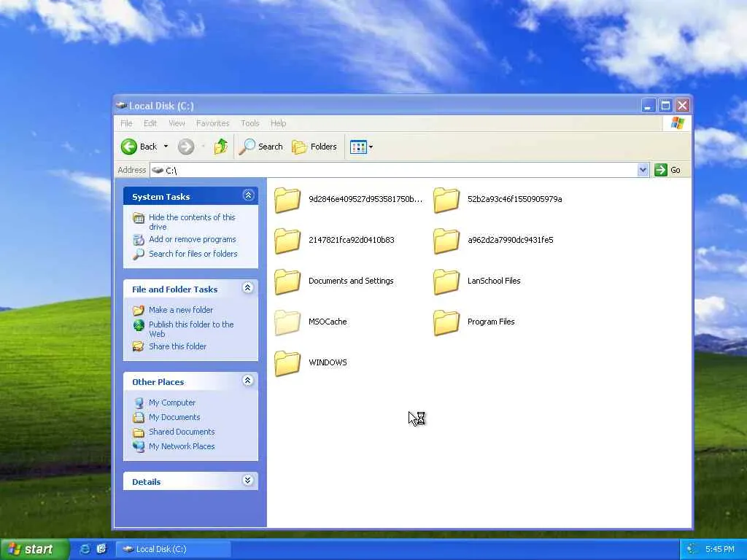This screenshot has height=560, width=747.
Task: Click the 5:45 PM clock
Action: click(719, 550)
